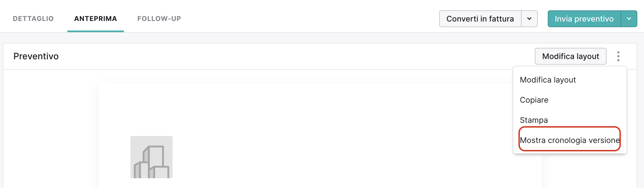Select Copiare in the options menu
This screenshot has width=644, height=188.
(534, 100)
